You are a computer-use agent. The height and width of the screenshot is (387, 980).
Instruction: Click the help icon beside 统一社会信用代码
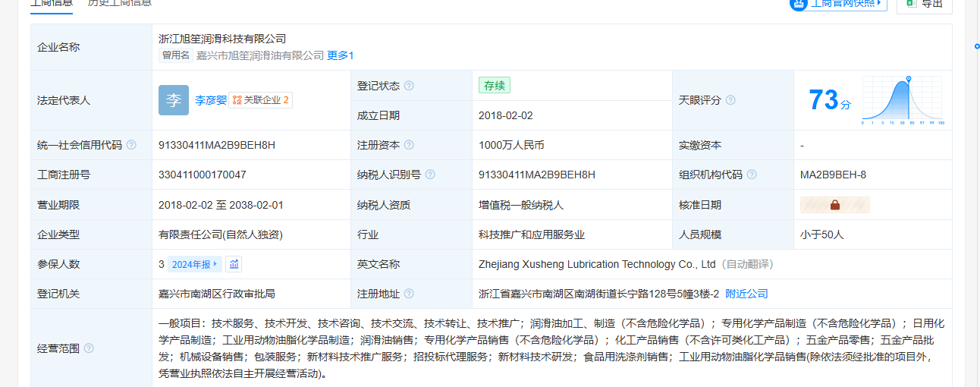coord(131,145)
